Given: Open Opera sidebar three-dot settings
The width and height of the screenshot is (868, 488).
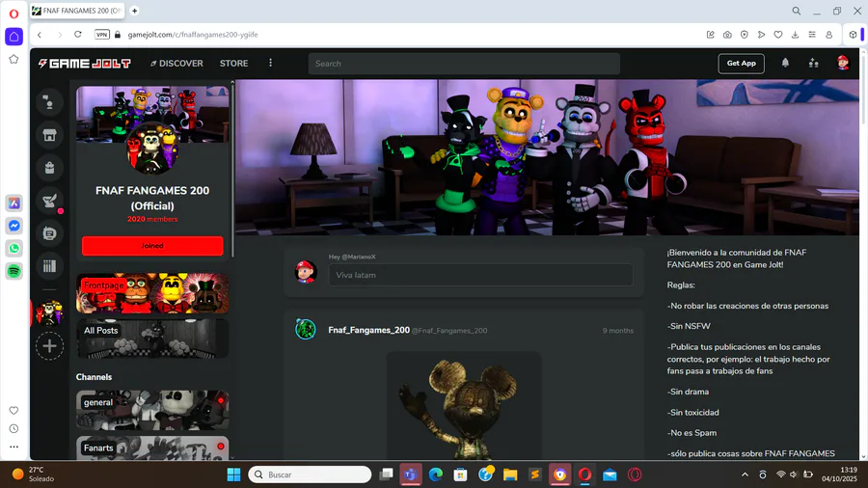Looking at the screenshot, I should [x=14, y=447].
